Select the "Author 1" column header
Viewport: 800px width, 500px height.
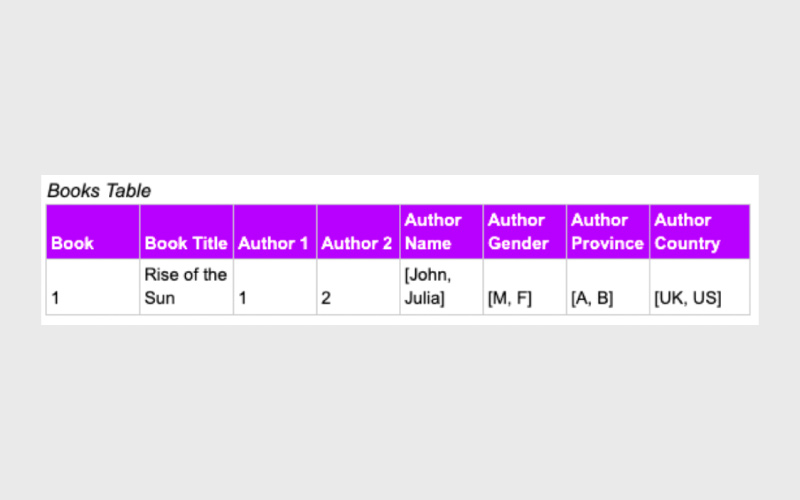click(273, 243)
